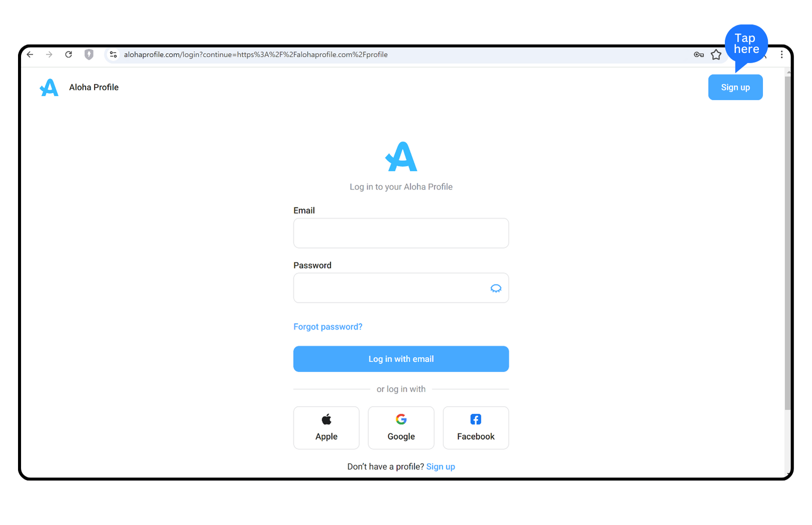The height and width of the screenshot is (525, 812).
Task: Open the browser three-dot menu
Action: (x=781, y=55)
